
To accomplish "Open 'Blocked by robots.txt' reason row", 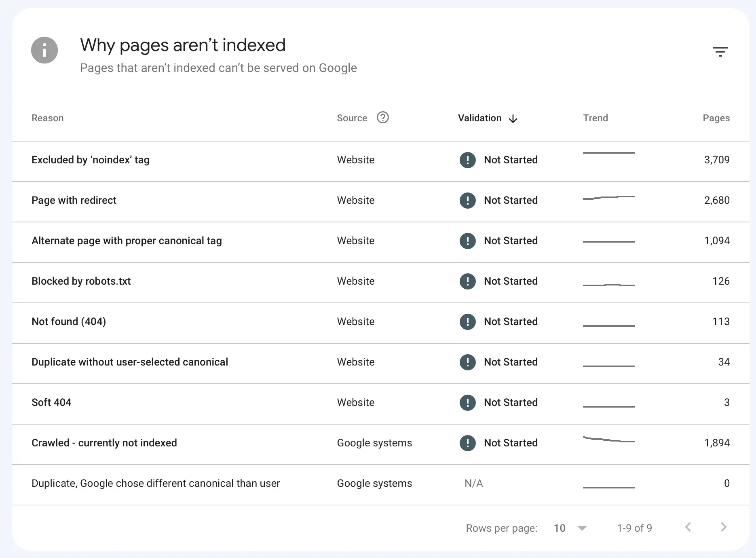I will pyautogui.click(x=81, y=281).
